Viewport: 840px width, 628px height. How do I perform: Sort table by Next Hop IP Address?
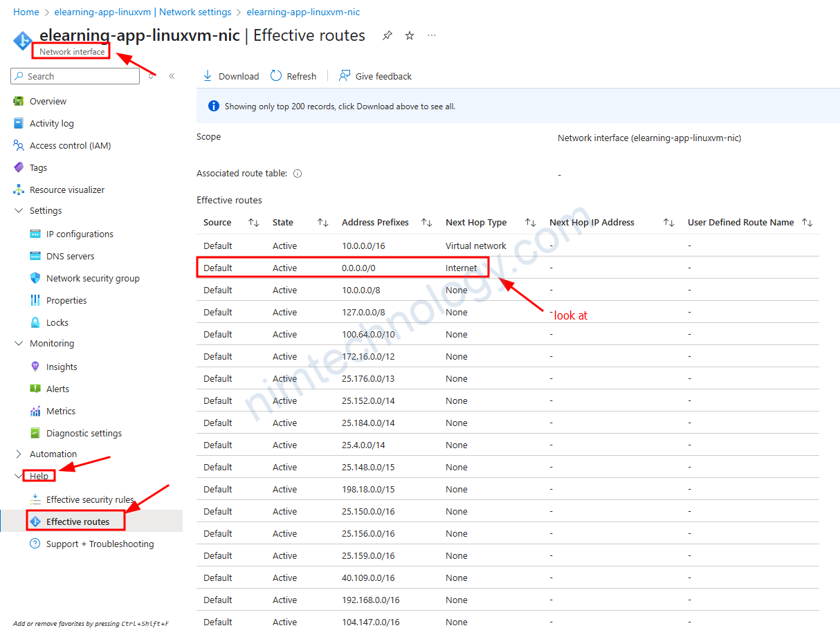pyautogui.click(x=668, y=223)
